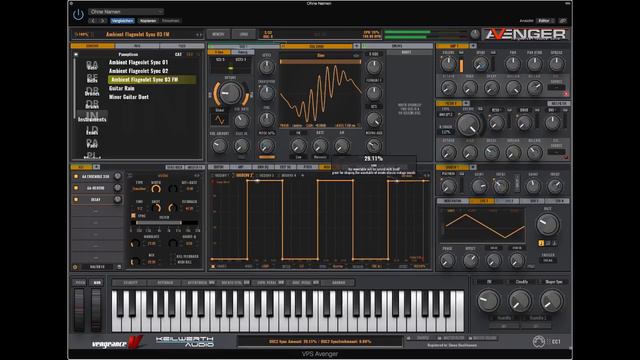Open the SHAPER module dropdown arrow

(x=473, y=167)
